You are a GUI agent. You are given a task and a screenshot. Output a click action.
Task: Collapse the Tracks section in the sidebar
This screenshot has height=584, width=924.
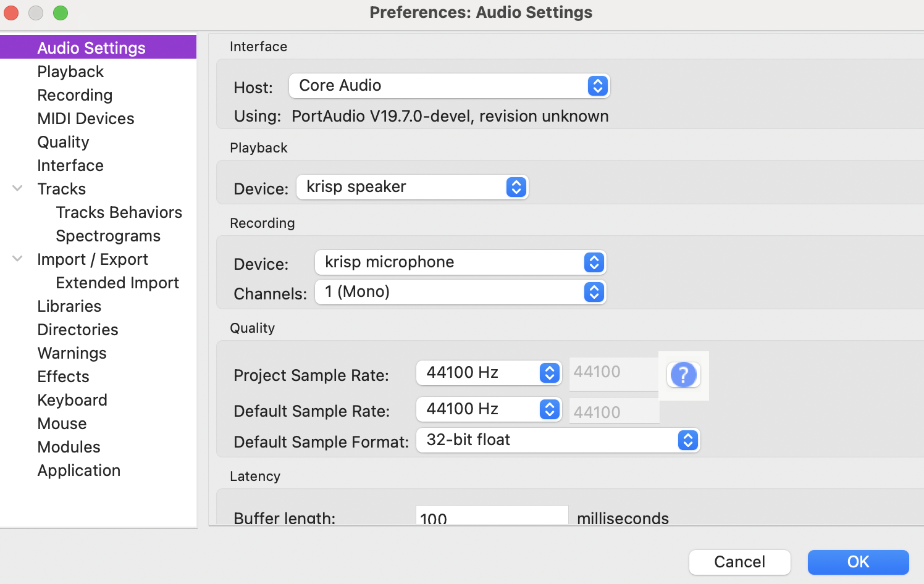point(17,188)
